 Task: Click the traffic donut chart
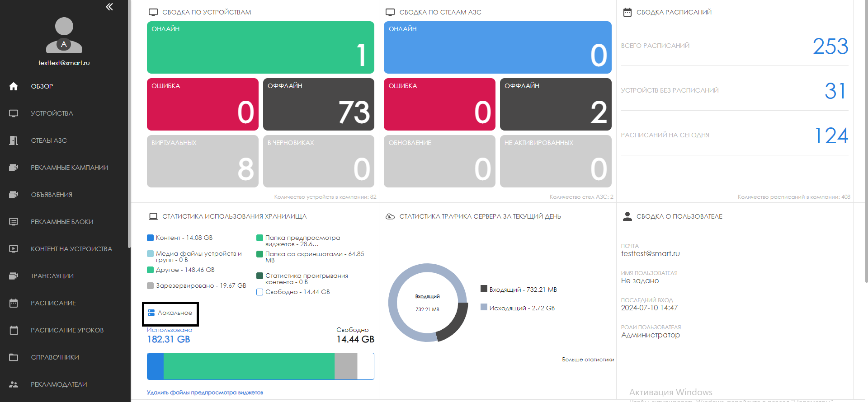coord(428,303)
